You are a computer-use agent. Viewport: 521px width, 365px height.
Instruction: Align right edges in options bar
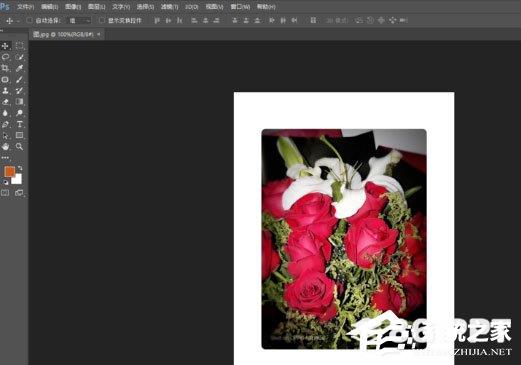[x=217, y=21]
